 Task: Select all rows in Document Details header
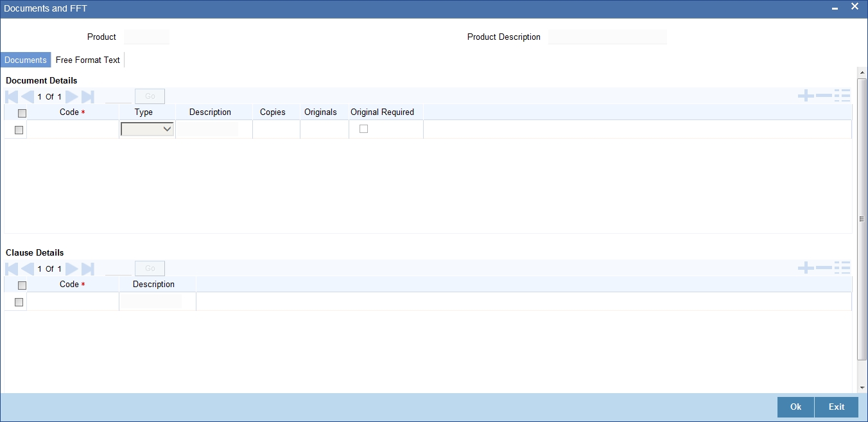[22, 113]
